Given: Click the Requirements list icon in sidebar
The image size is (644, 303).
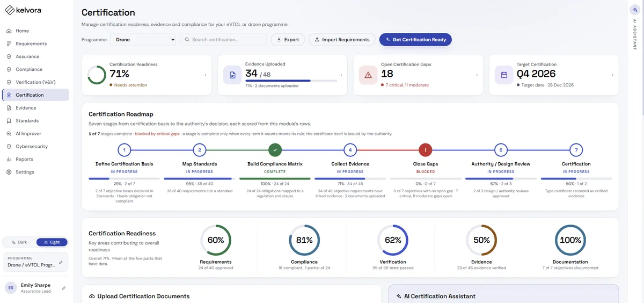Looking at the screenshot, I should click(9, 44).
